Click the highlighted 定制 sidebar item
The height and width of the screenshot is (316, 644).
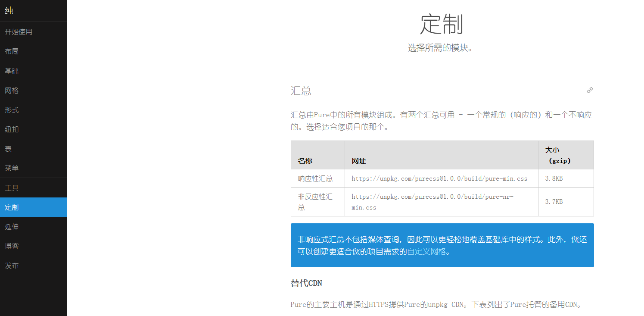(33, 207)
